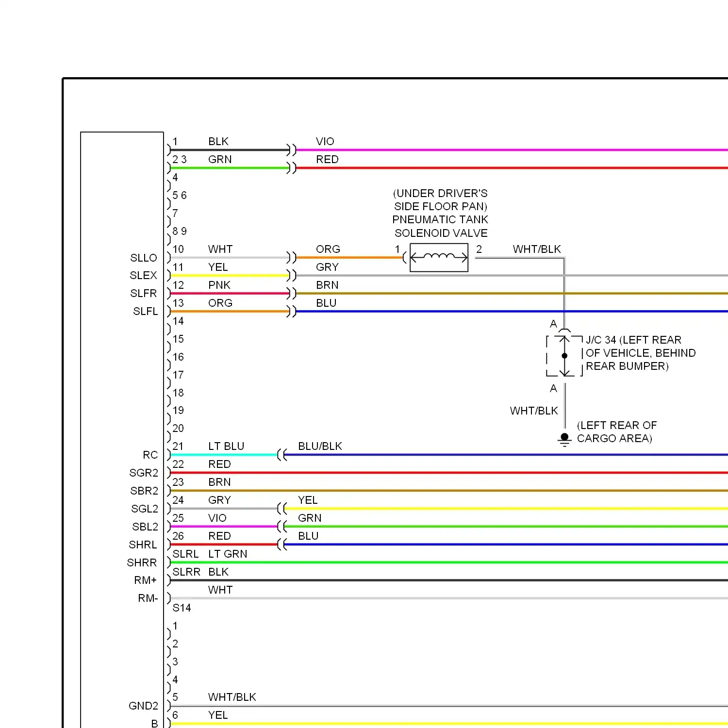Select the SGL2 pin label
The height and width of the screenshot is (728, 728).
click(145, 509)
